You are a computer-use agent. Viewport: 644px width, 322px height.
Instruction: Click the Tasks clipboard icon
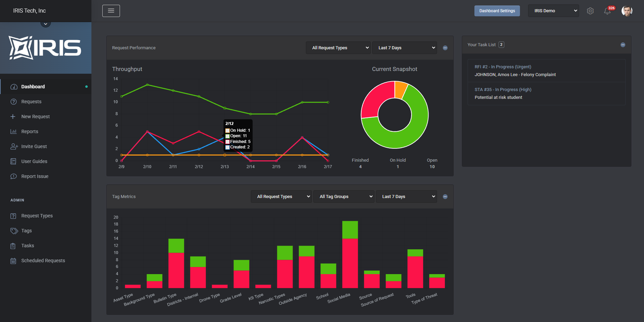point(13,246)
